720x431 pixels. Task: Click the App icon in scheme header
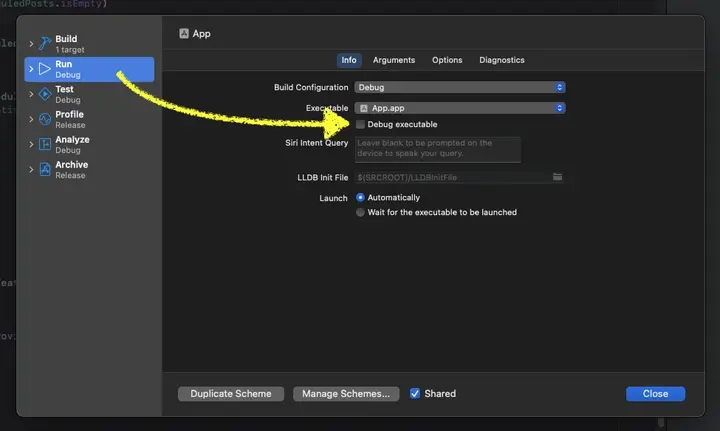pos(184,33)
